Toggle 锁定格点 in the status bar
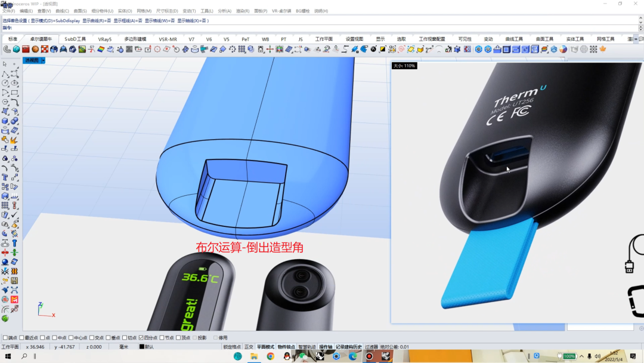Viewport: 644px width, 363px height. [x=232, y=347]
